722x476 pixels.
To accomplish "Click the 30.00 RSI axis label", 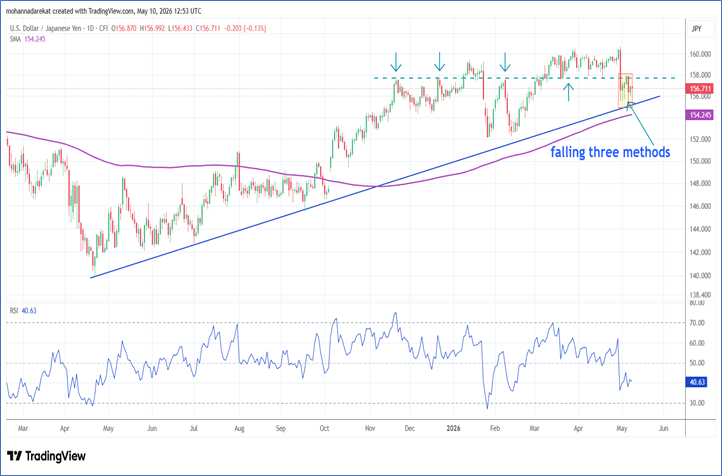I will click(697, 403).
